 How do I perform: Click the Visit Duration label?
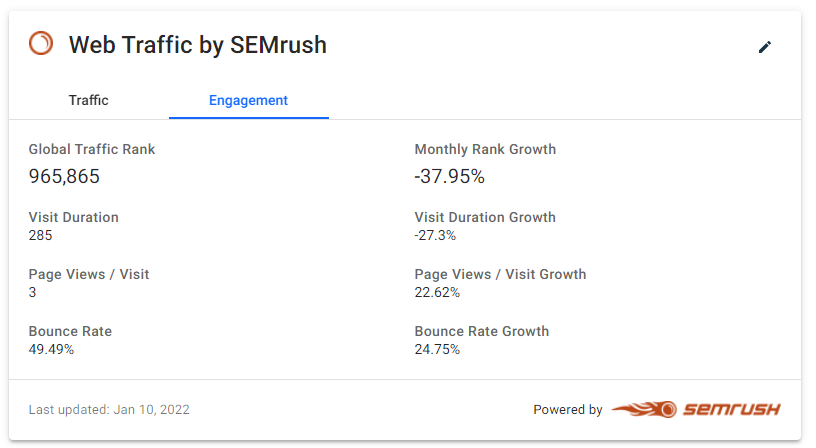(x=73, y=217)
